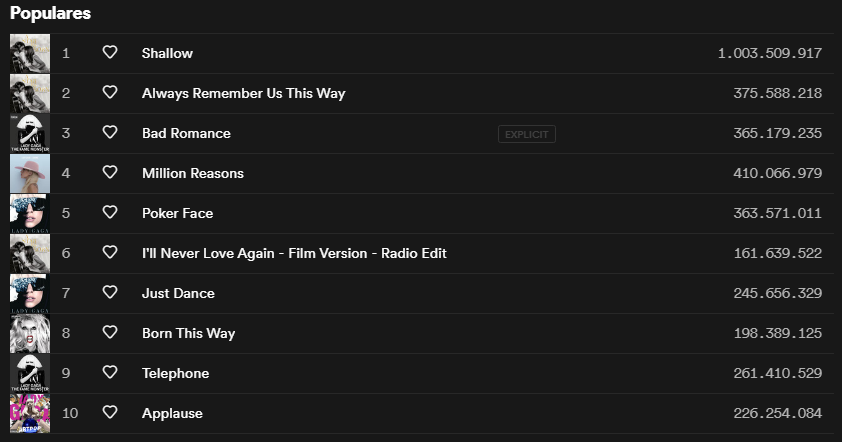This screenshot has height=442, width=842.
Task: Toggle favorite heart for Born This Way
Action: (110, 332)
